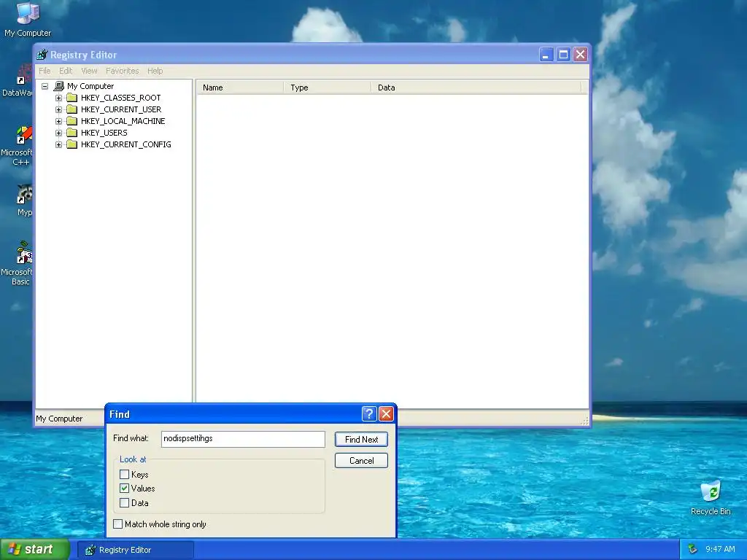
Task: Select the HKEY_USERS tree label
Action: pyautogui.click(x=104, y=133)
